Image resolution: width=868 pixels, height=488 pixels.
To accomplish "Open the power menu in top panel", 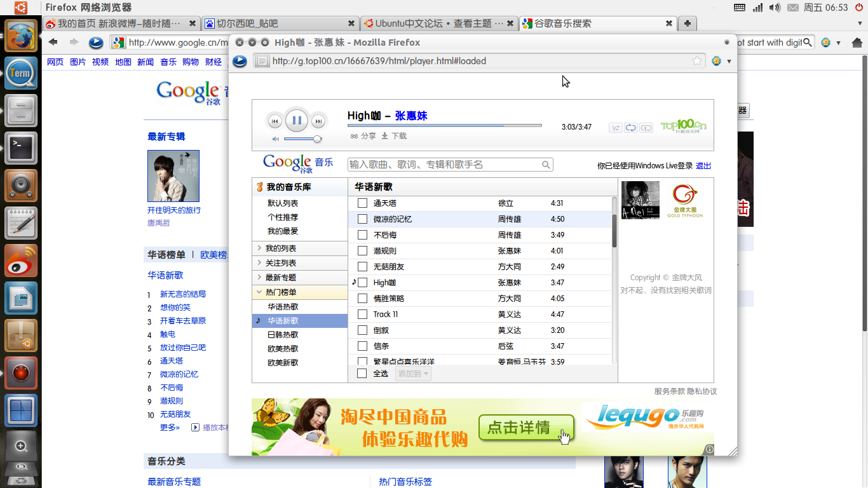I will coord(858,8).
